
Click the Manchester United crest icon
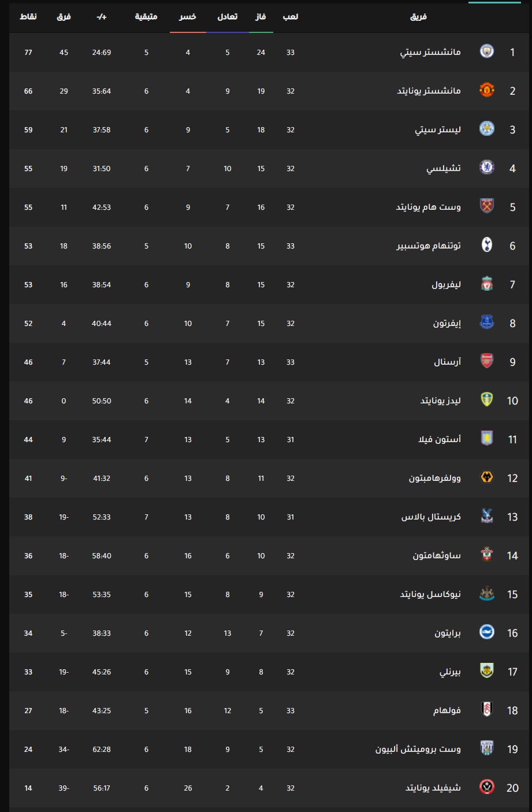tap(487, 91)
